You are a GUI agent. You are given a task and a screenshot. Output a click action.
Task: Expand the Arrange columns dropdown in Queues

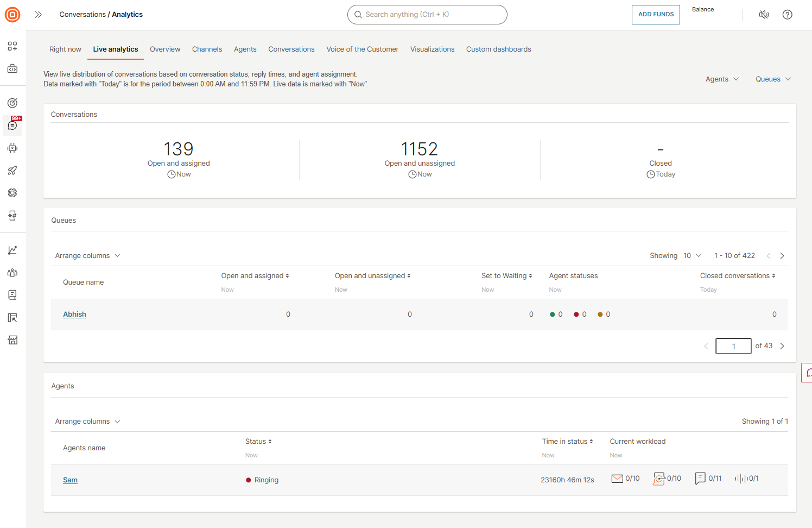tap(87, 255)
